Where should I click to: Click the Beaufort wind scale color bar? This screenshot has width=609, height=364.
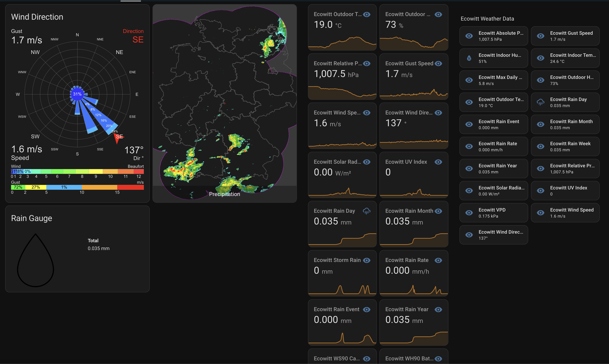77,171
